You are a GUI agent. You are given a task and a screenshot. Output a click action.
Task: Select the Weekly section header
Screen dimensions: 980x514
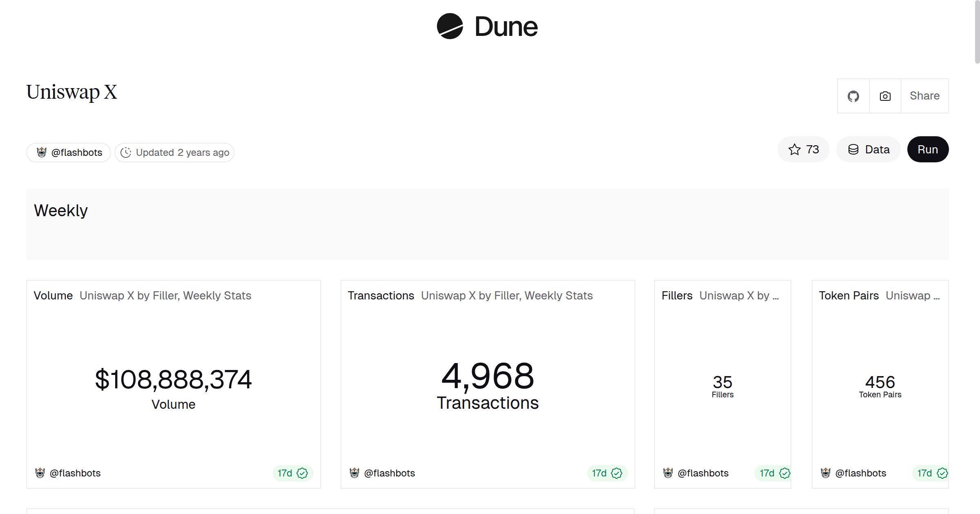point(61,210)
